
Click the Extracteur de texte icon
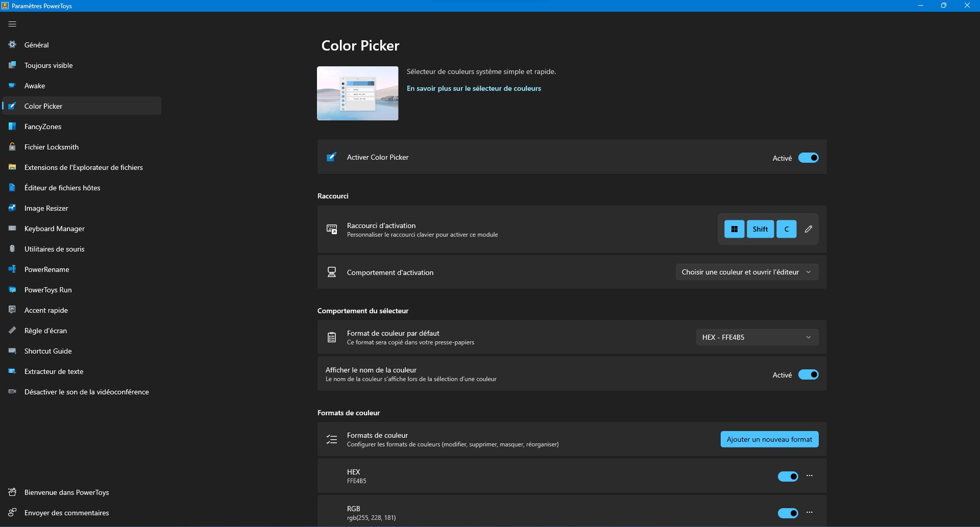pyautogui.click(x=12, y=371)
